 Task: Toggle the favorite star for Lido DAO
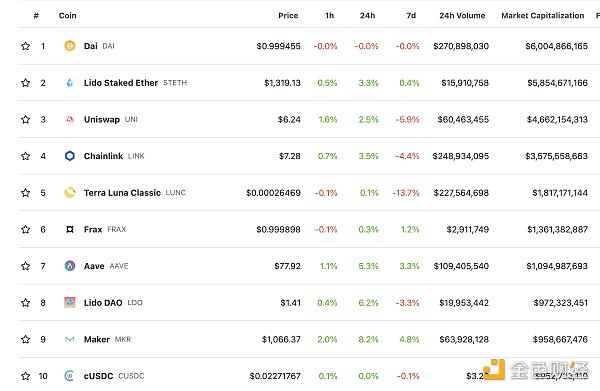point(26,303)
